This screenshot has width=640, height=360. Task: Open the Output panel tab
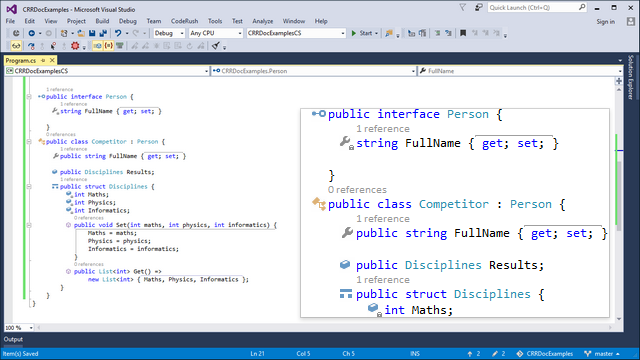tap(13, 339)
